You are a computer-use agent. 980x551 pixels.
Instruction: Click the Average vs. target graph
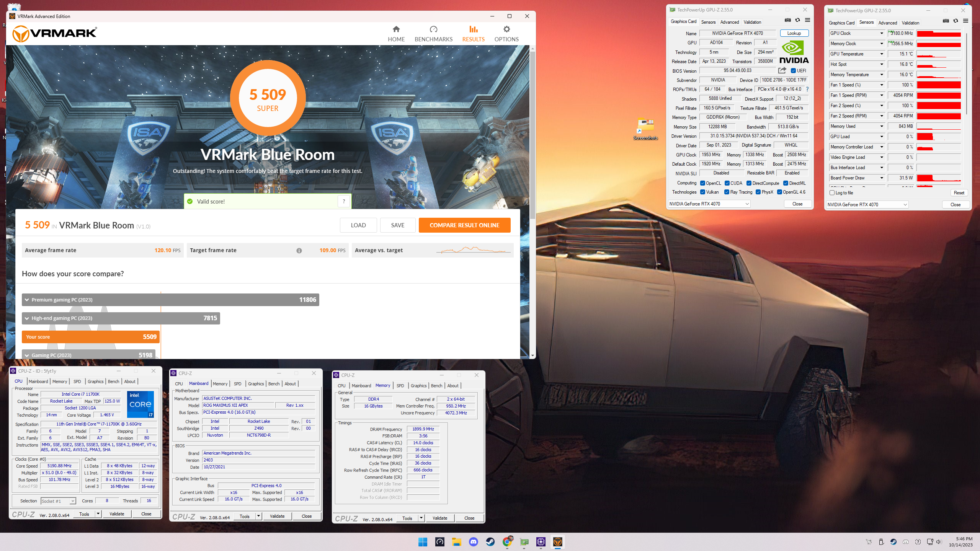click(x=474, y=250)
